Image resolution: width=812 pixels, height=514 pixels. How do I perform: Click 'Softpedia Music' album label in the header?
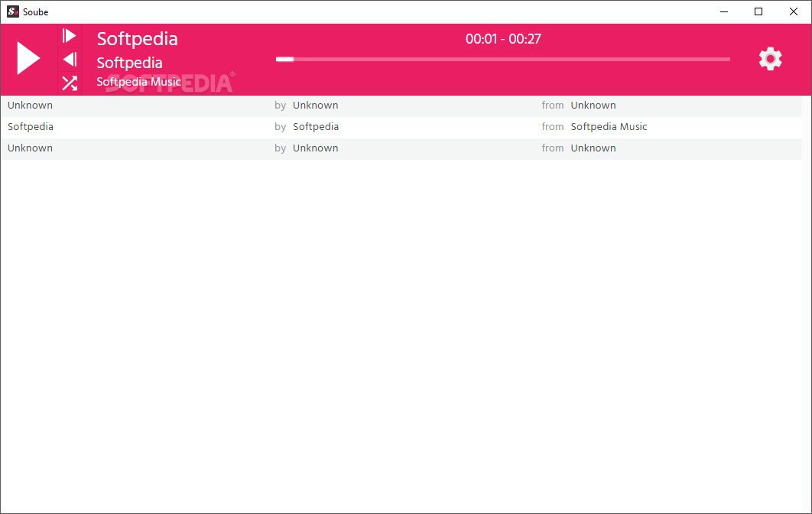click(x=139, y=82)
